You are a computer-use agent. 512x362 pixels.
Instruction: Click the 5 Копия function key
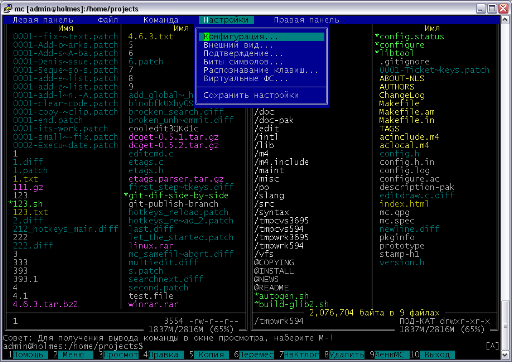coord(209,355)
